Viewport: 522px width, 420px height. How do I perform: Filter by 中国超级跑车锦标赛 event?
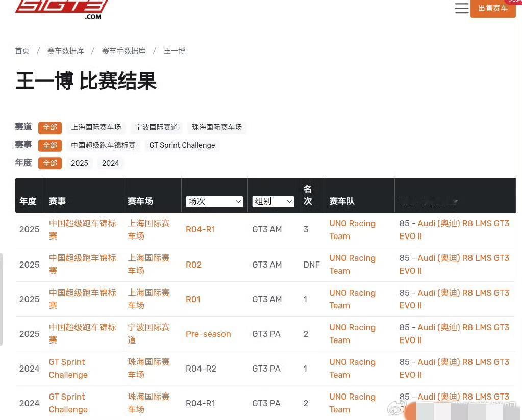(103, 145)
